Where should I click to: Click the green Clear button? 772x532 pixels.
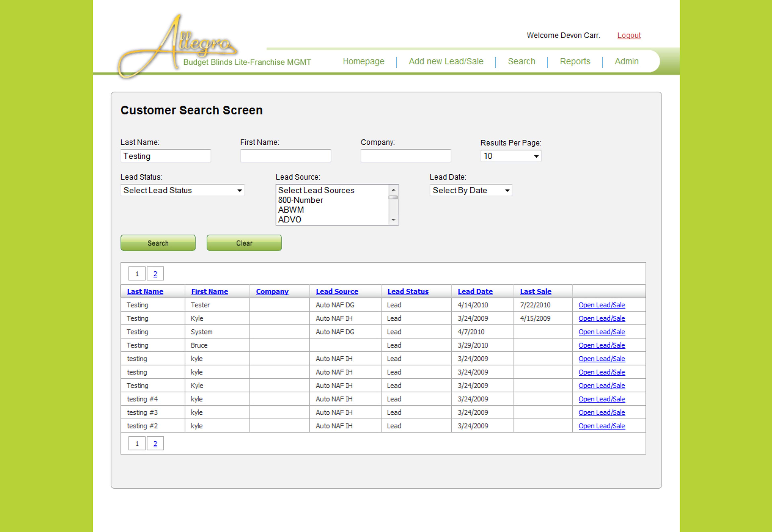click(x=244, y=243)
